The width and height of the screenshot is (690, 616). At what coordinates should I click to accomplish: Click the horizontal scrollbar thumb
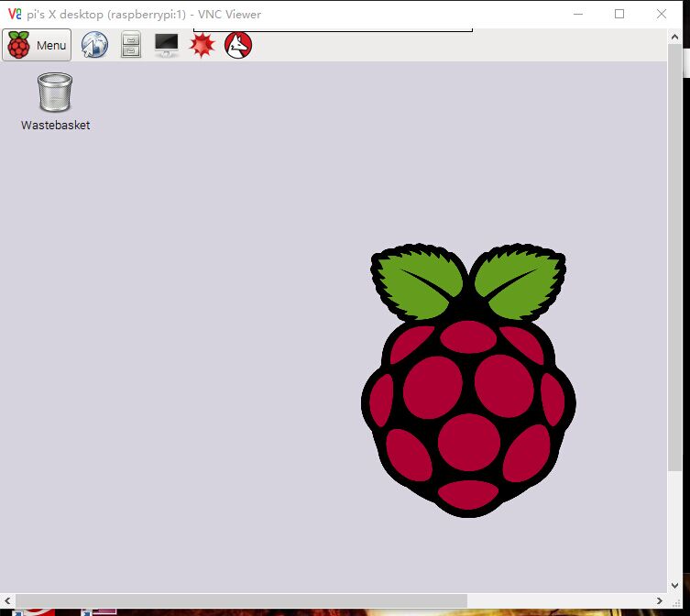(x=241, y=600)
